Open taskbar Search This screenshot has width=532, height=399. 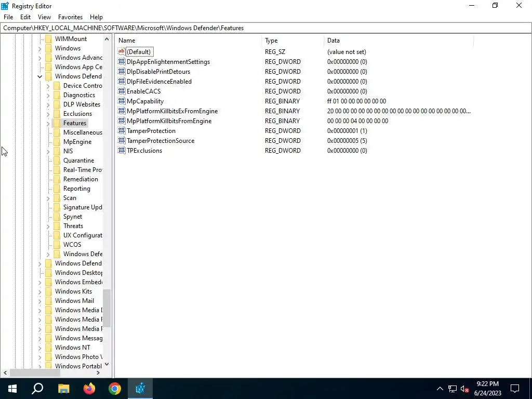click(x=37, y=389)
